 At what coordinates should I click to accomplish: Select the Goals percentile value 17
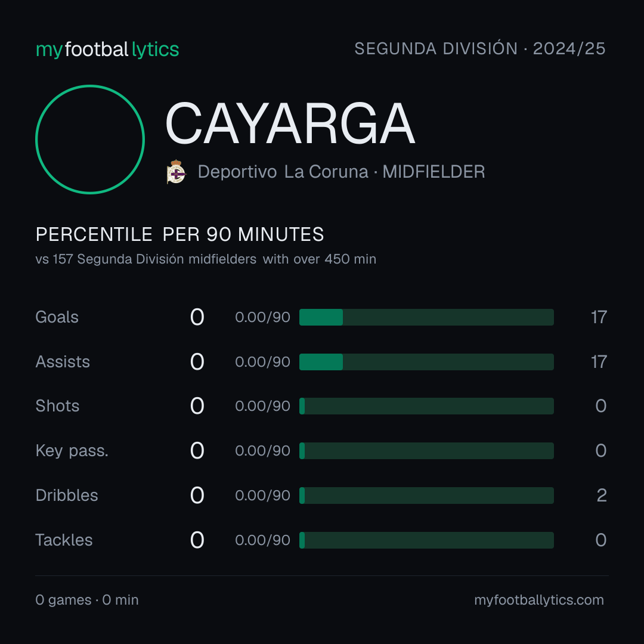point(599,317)
